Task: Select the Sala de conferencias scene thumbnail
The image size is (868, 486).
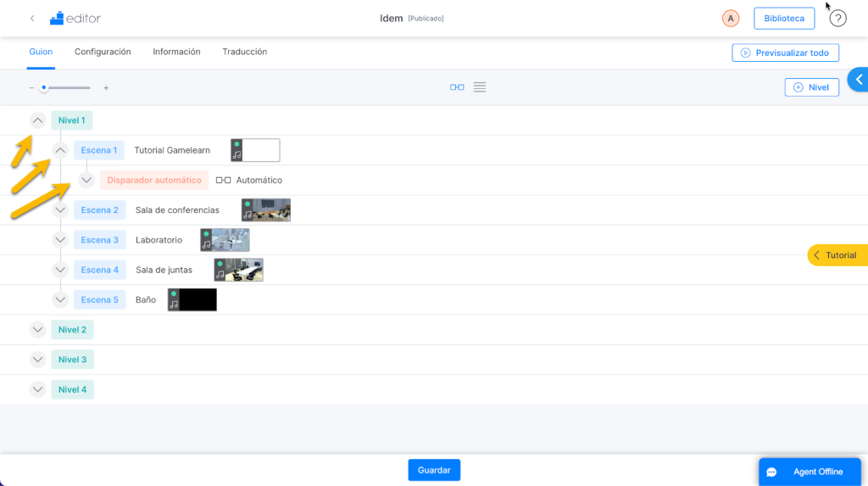Action: pyautogui.click(x=265, y=210)
